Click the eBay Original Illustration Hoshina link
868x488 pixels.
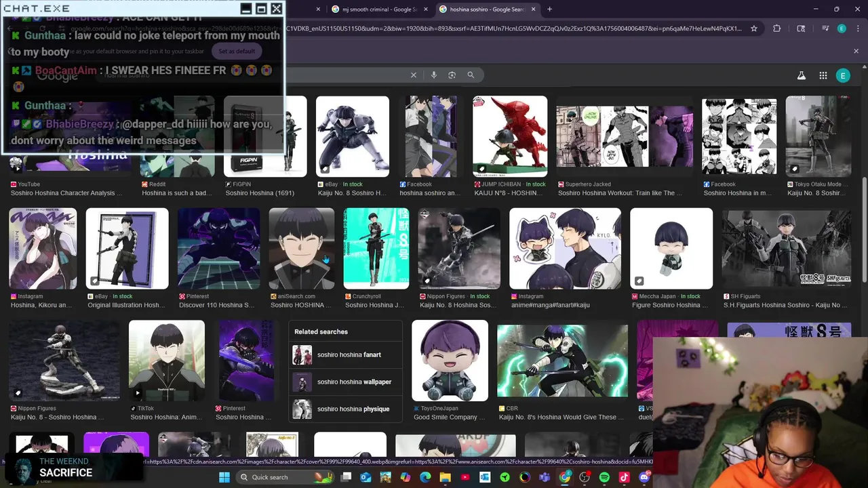click(x=126, y=305)
